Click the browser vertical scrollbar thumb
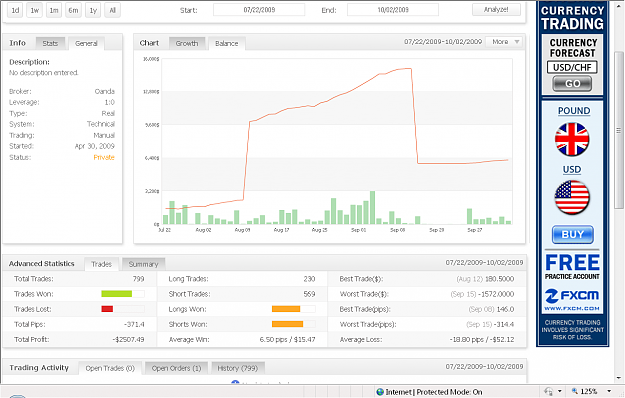This screenshot has width=625, height=398. pos(619,130)
